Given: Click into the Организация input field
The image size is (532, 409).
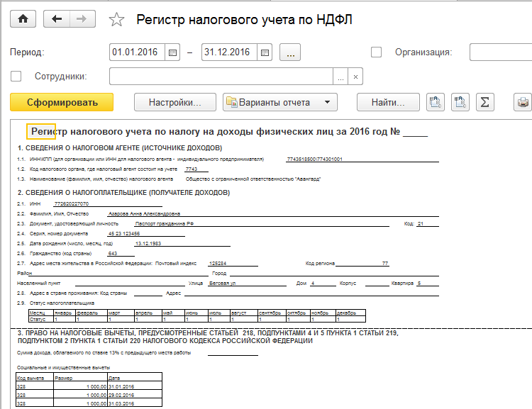Looking at the screenshot, I should click(x=500, y=52).
